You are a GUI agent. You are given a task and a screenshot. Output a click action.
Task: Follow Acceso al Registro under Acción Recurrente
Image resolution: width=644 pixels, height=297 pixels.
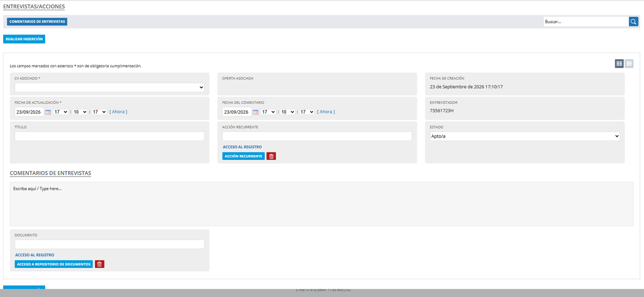pos(242,147)
